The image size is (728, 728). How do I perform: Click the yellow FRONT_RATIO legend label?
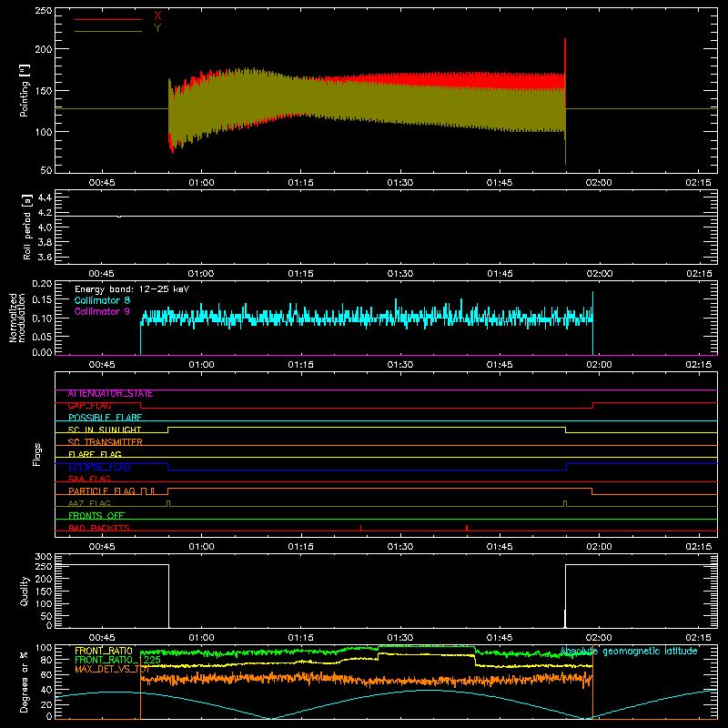pos(104,651)
